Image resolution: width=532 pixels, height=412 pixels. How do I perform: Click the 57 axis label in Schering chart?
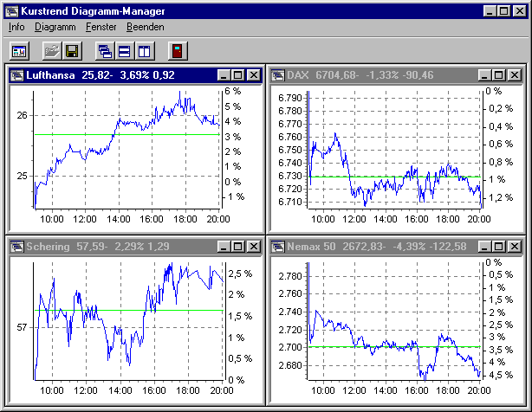pyautogui.click(x=22, y=327)
